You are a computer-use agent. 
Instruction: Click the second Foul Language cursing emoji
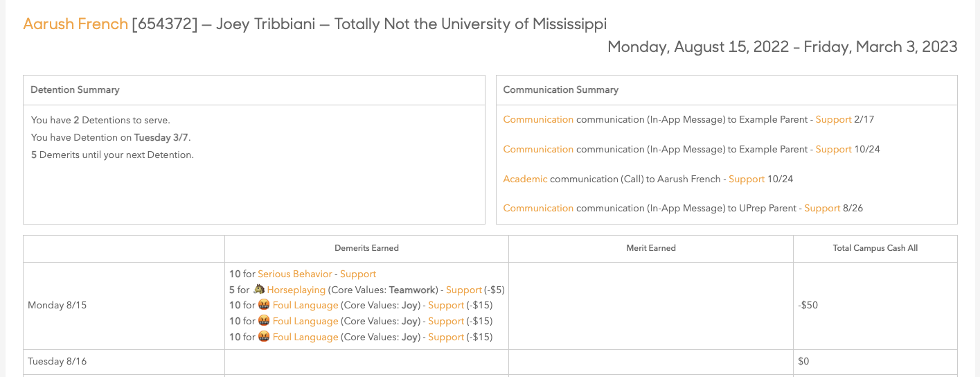pyautogui.click(x=264, y=321)
